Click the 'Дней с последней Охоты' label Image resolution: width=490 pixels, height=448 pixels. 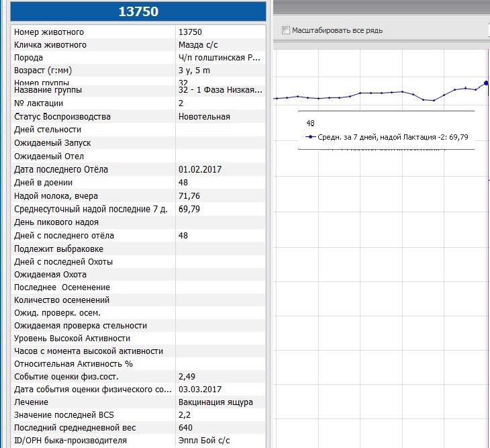coord(64,262)
